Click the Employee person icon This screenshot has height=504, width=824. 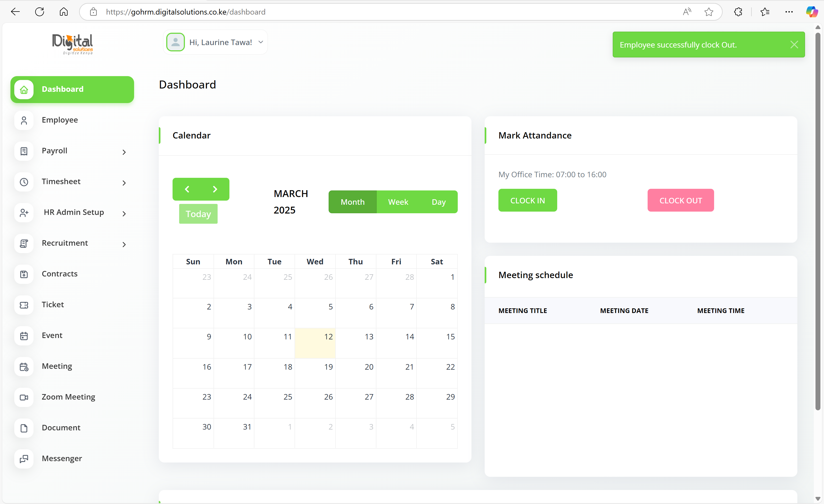24,120
